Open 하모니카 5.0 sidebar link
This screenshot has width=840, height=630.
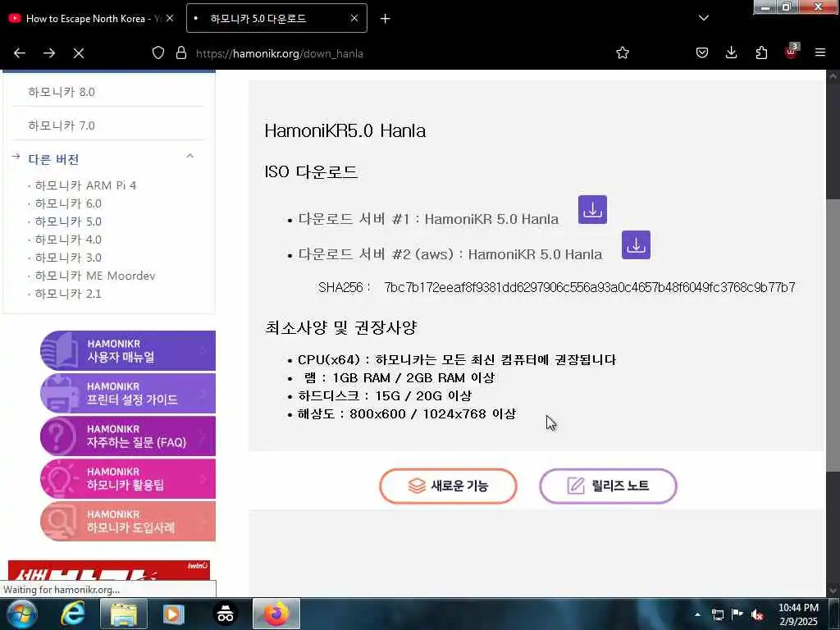click(x=68, y=221)
